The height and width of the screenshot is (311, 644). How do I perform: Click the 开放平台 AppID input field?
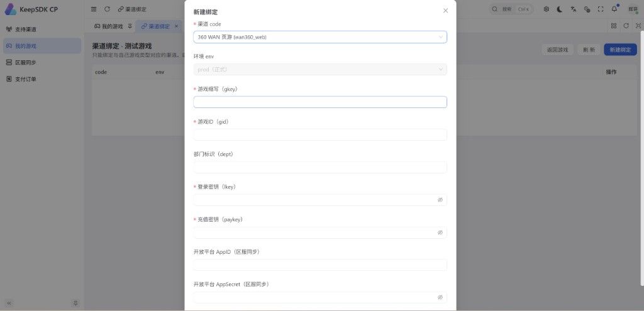click(x=320, y=265)
